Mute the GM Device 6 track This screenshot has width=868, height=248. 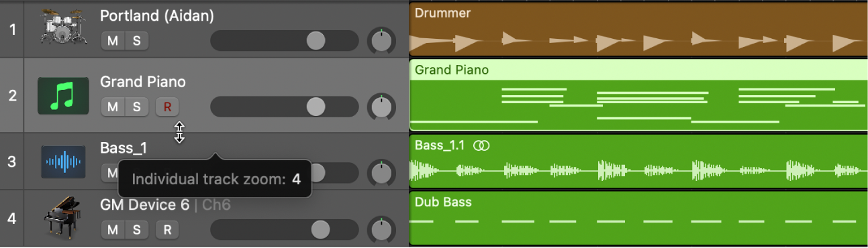point(113,230)
